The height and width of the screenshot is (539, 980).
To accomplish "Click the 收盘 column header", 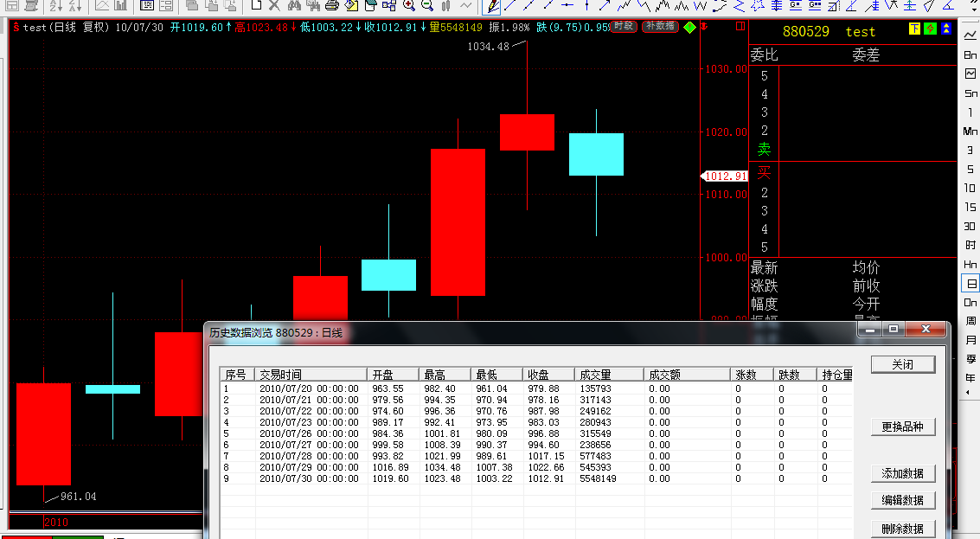I will [x=548, y=375].
